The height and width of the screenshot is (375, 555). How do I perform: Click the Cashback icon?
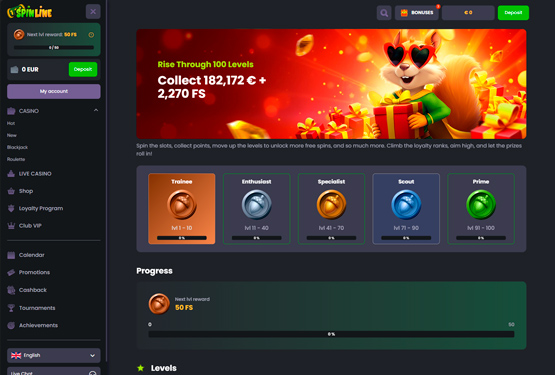(11, 290)
